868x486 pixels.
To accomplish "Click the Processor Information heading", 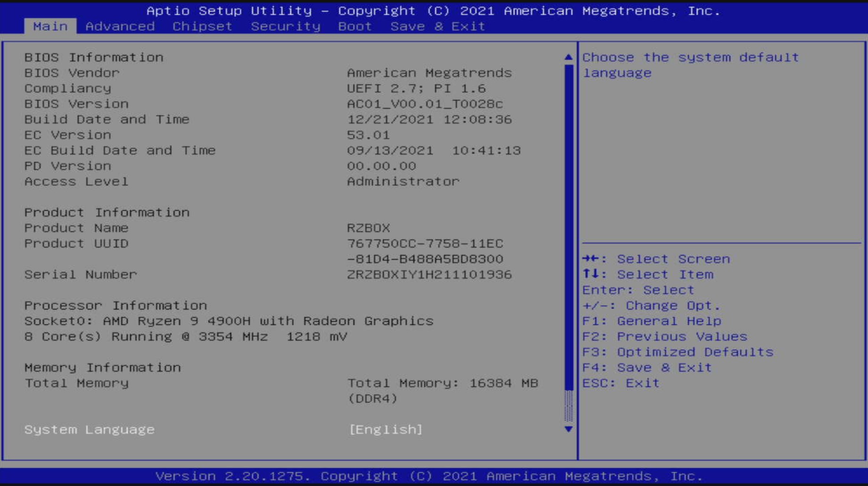I will tap(116, 306).
